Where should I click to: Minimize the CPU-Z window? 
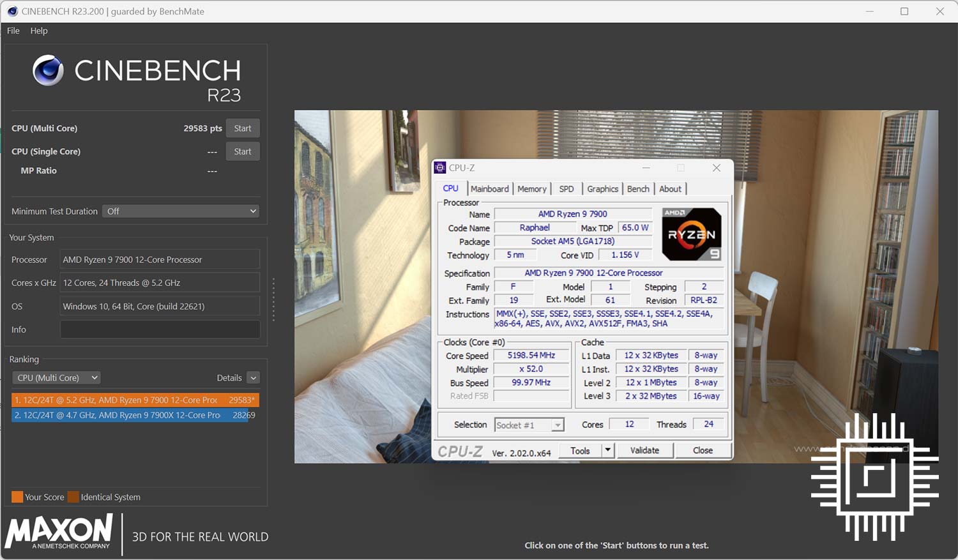[646, 168]
